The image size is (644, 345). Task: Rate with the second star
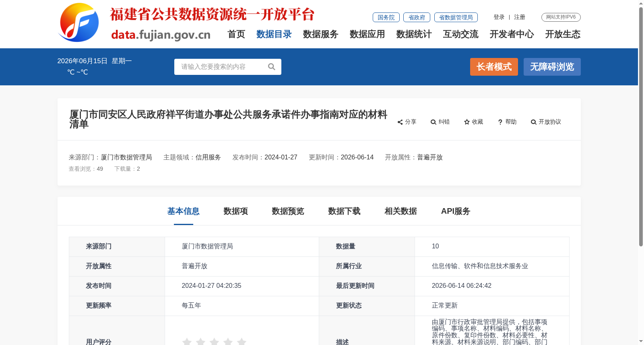pyautogui.click(x=200, y=341)
